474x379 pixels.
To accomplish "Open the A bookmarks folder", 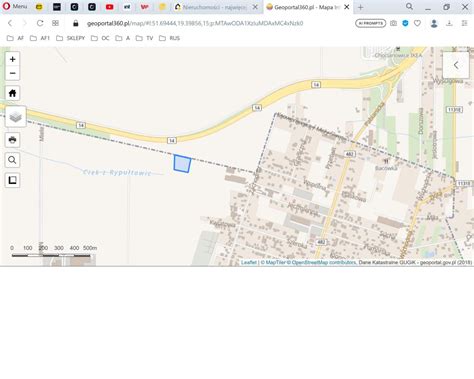I will (x=122, y=38).
